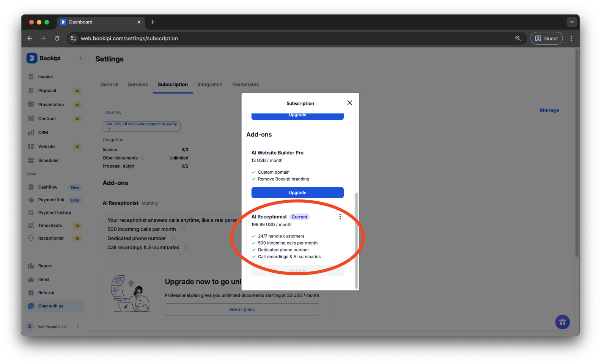601x364 pixels.
Task: Click '199.99 USD / month' price text
Action: point(271,224)
